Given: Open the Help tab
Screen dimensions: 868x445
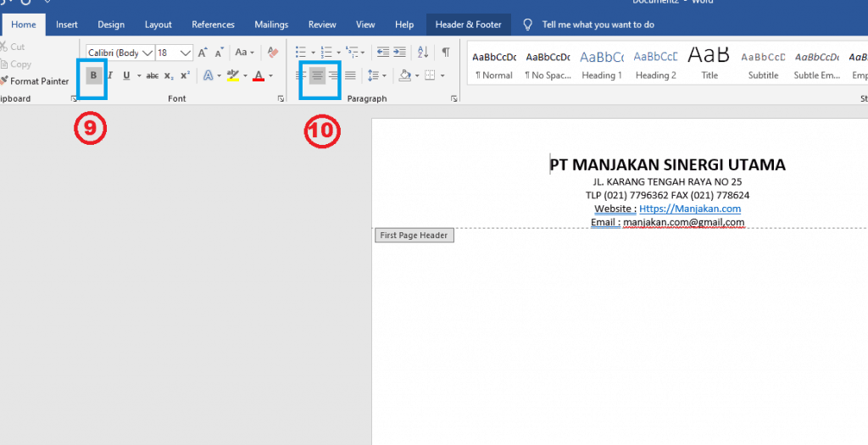Looking at the screenshot, I should [404, 25].
